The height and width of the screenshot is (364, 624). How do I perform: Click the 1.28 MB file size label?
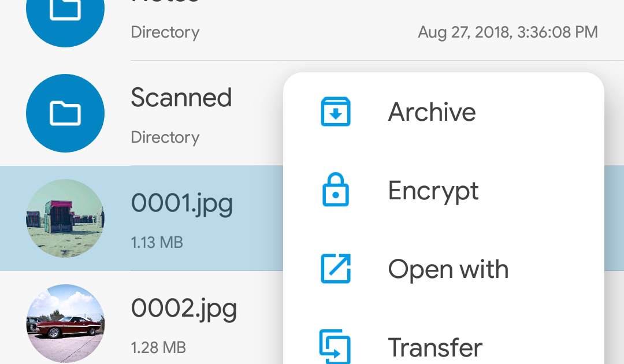[158, 347]
